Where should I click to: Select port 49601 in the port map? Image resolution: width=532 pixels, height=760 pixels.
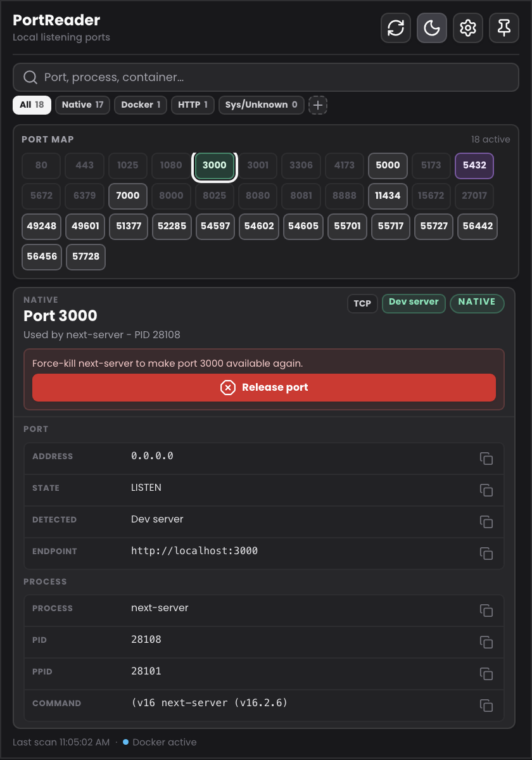pyautogui.click(x=85, y=226)
